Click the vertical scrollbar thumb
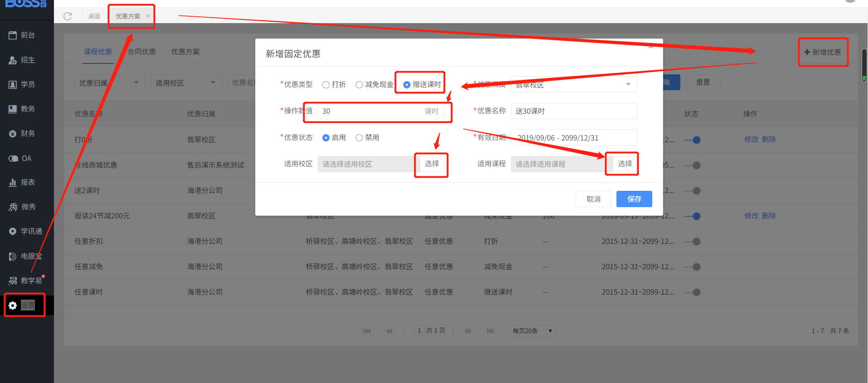The height and width of the screenshot is (383, 868). [x=864, y=65]
